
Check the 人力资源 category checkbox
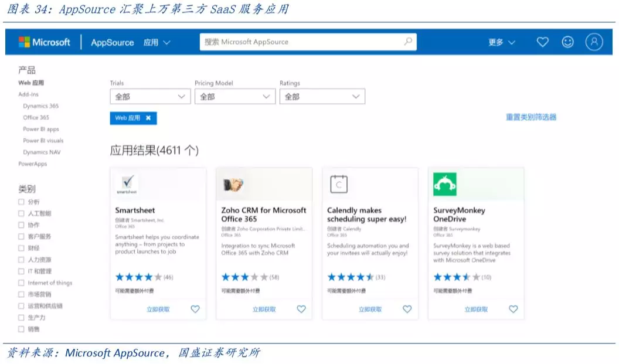(x=21, y=260)
